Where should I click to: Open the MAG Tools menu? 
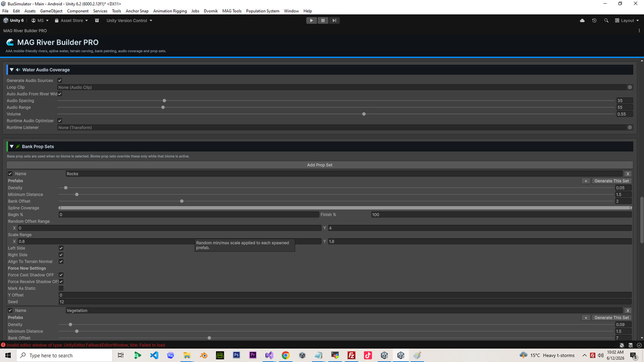(232, 11)
